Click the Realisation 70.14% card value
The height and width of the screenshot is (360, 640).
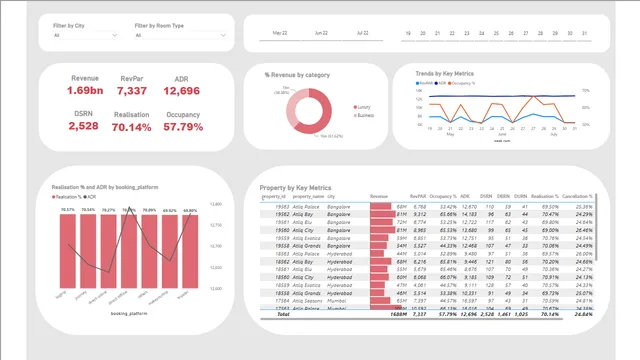131,127
